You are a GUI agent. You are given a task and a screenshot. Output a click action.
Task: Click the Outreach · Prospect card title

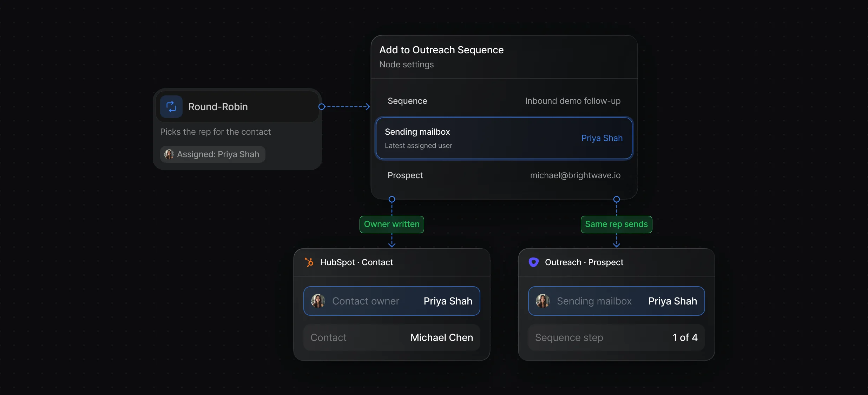click(584, 262)
